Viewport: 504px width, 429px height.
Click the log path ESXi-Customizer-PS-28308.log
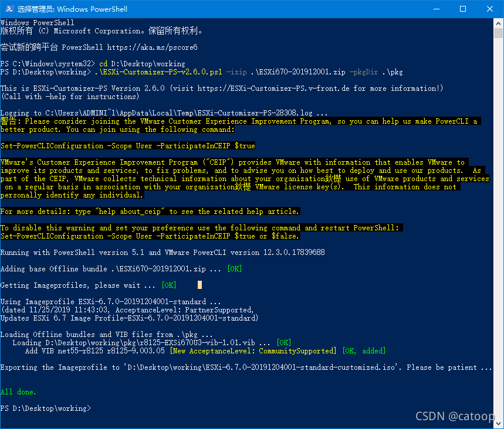[255, 113]
